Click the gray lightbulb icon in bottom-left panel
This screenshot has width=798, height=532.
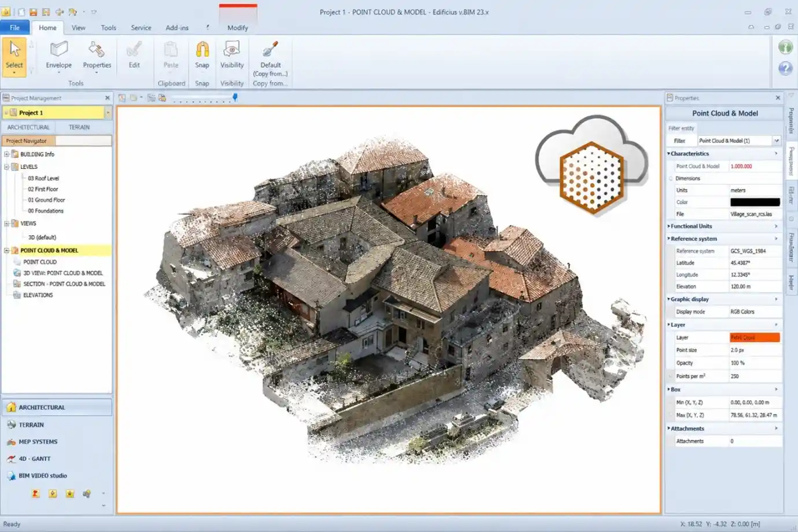87,493
